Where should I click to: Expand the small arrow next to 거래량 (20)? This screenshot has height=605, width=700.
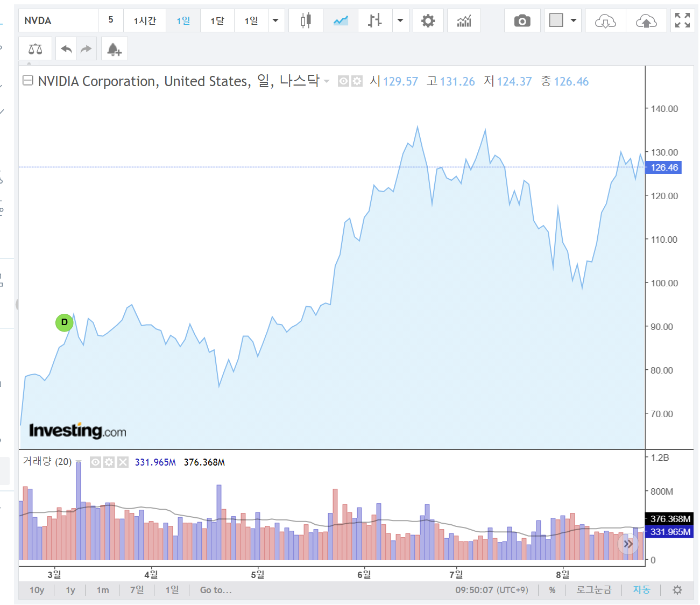click(79, 462)
